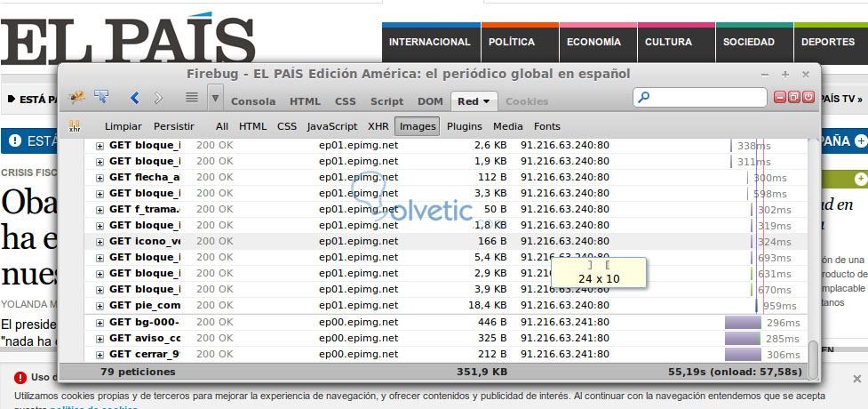Click the XHR break icon
868x409 pixels.
(x=75, y=126)
